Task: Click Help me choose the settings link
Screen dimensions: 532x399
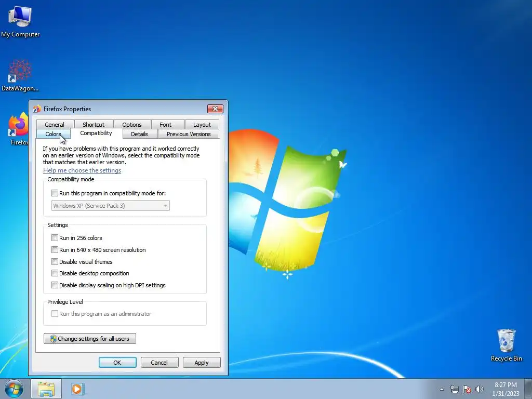Action: pyautogui.click(x=82, y=170)
